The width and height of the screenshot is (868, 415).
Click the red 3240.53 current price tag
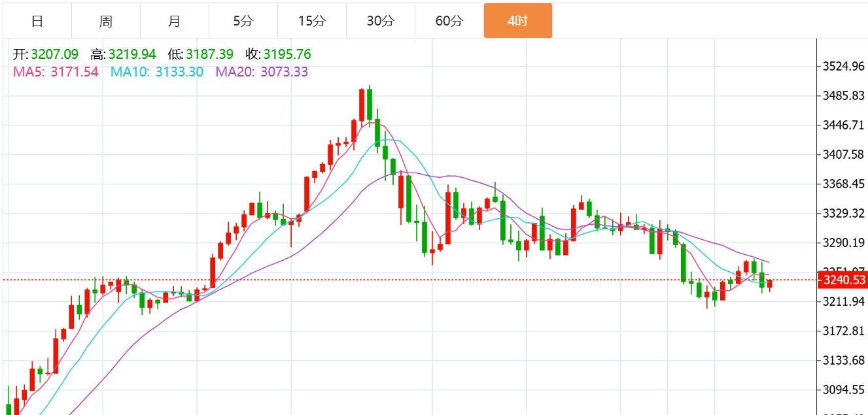click(x=844, y=280)
